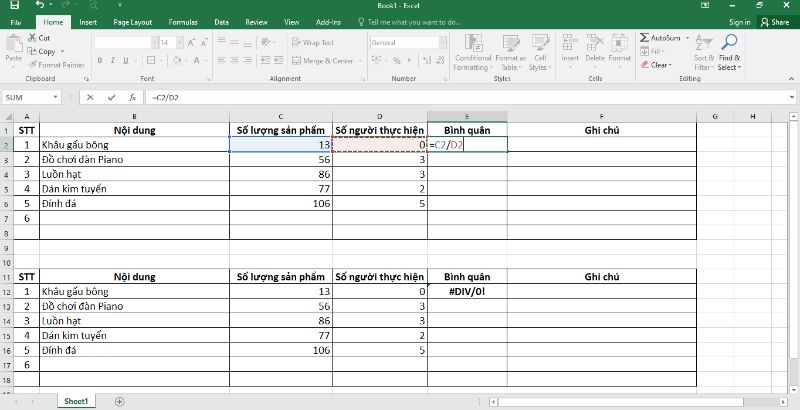Toggle Underline formatting

[124, 60]
